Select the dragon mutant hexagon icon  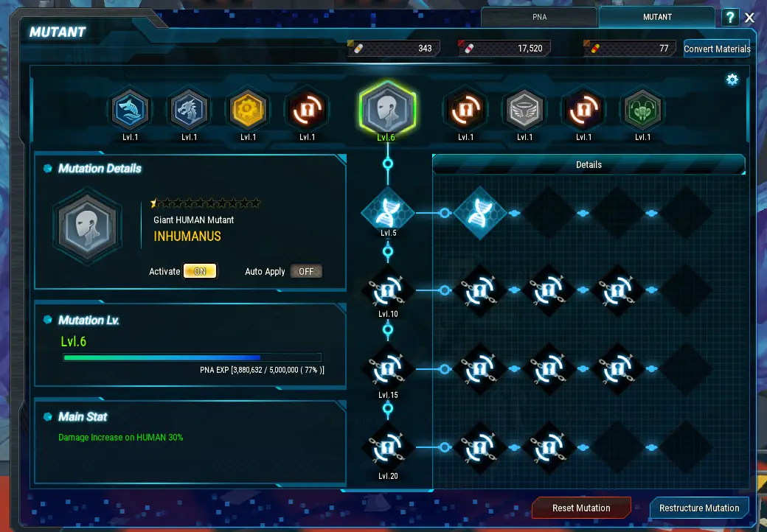(190, 110)
